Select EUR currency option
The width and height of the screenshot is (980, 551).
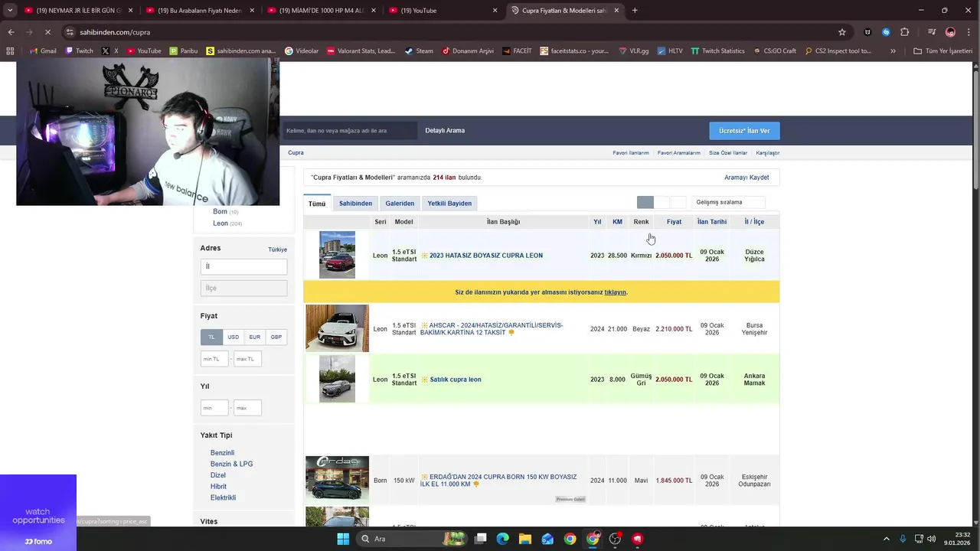point(255,337)
